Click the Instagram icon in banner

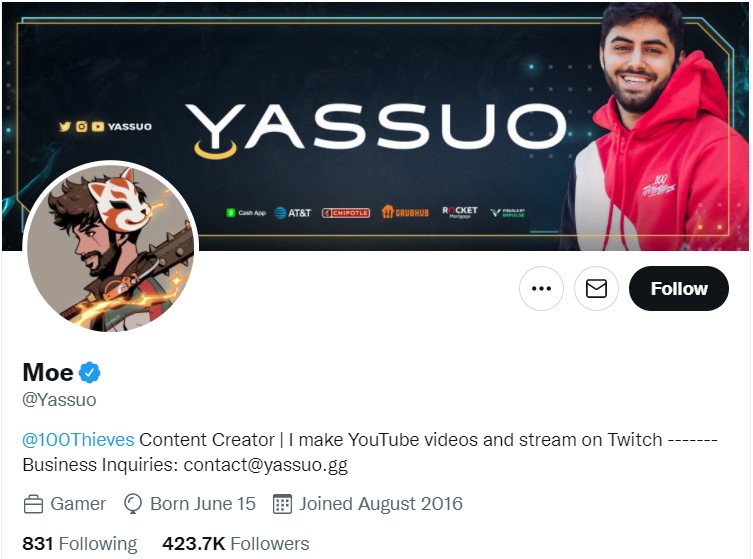(x=82, y=126)
